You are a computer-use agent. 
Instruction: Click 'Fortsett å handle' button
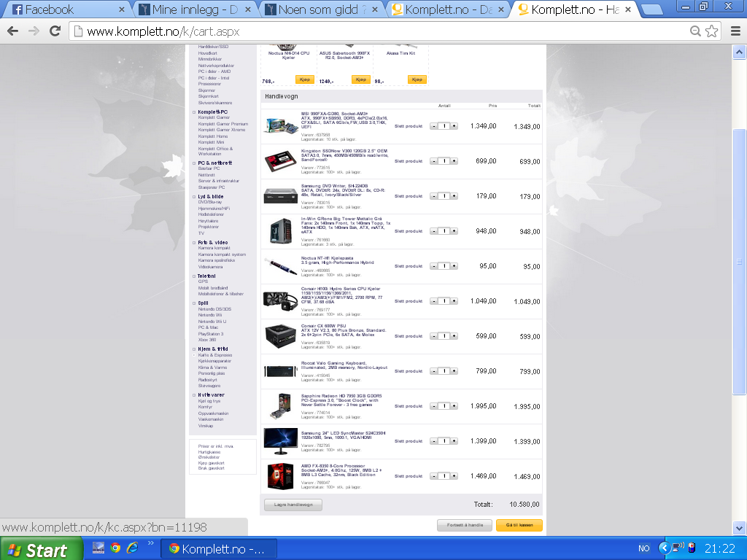(465, 525)
